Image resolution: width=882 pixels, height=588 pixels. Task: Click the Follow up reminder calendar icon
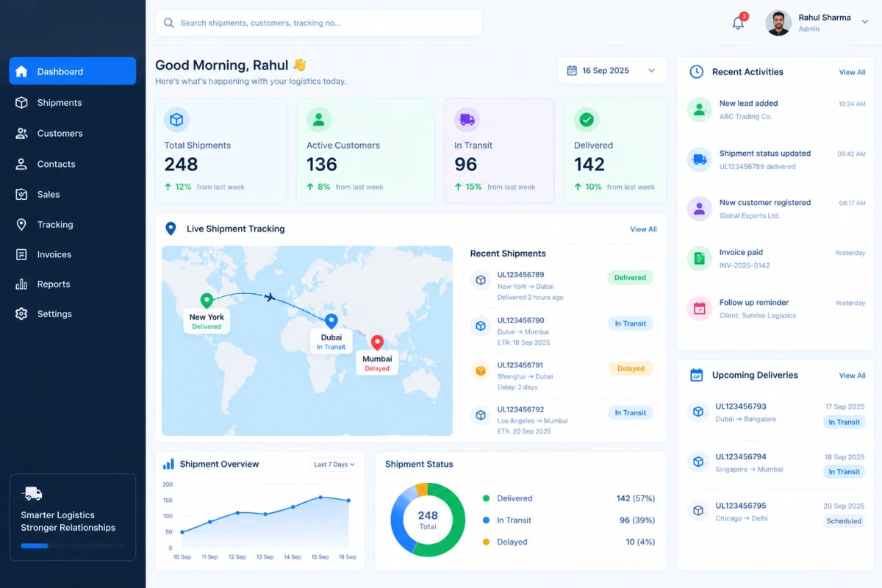click(699, 309)
